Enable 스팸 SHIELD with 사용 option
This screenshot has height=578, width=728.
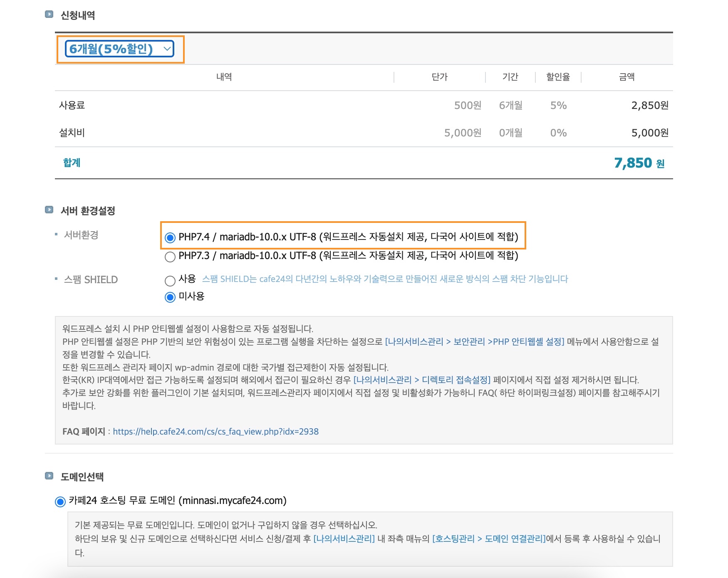170,281
